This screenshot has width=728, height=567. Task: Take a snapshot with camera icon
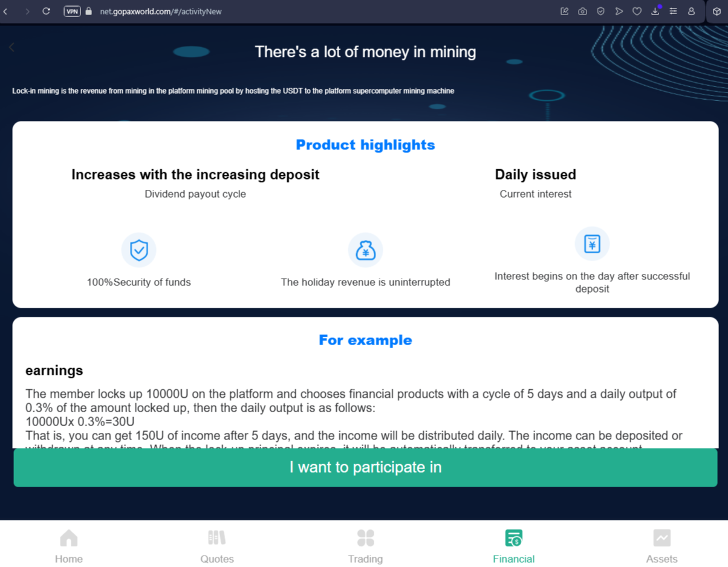click(582, 11)
